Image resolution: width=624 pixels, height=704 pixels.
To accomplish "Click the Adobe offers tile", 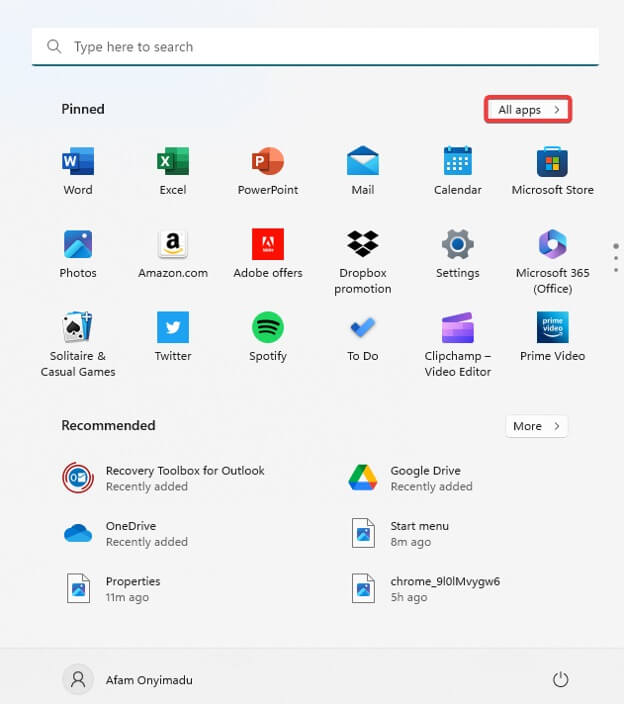I will coord(268,254).
